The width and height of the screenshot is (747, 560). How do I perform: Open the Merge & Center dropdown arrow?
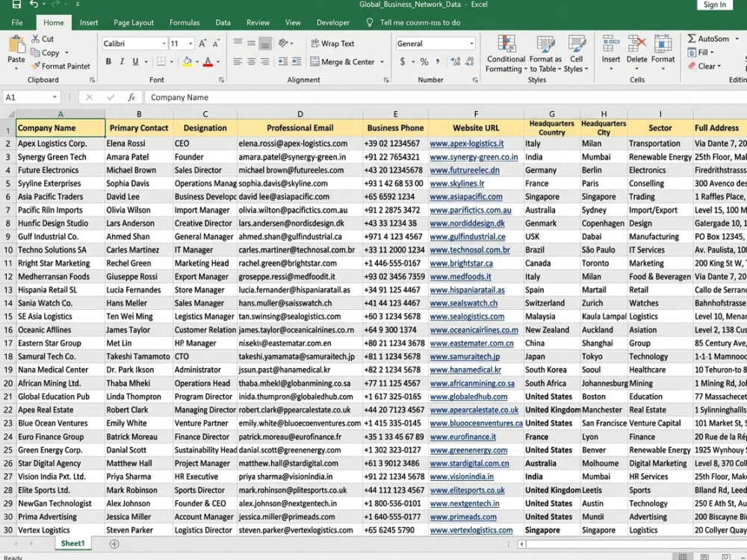coord(382,62)
